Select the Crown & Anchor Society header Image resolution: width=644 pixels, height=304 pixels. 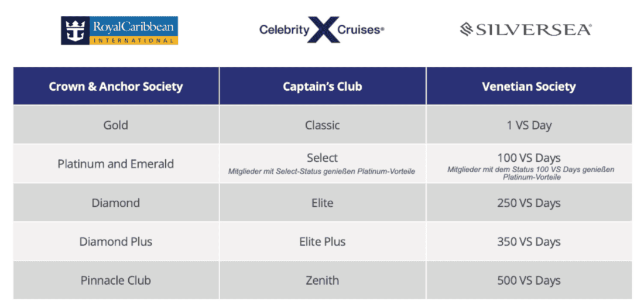[x=116, y=86]
